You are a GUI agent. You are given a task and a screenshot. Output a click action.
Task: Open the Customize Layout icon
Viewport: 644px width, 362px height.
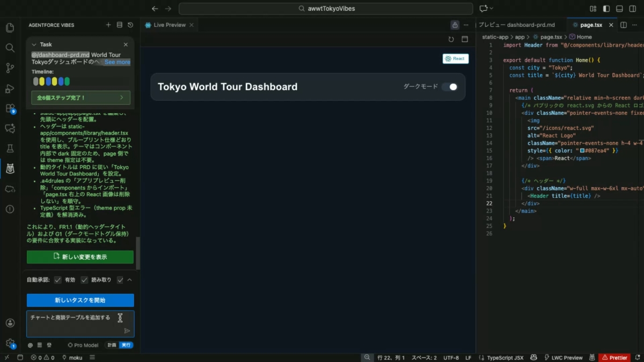(x=593, y=9)
